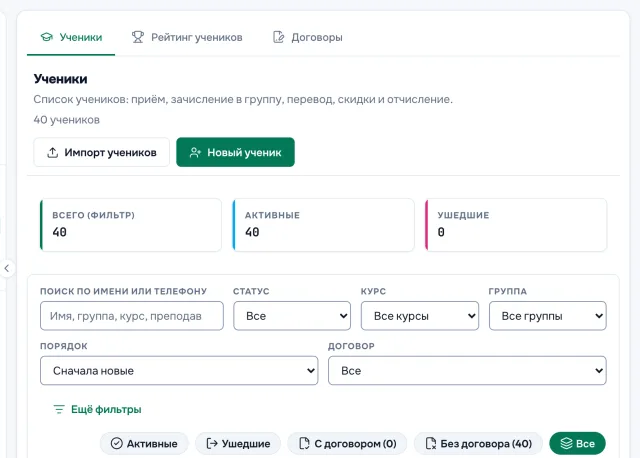Select the green Все chip
Screen dimensions: 640x458
click(578, 444)
